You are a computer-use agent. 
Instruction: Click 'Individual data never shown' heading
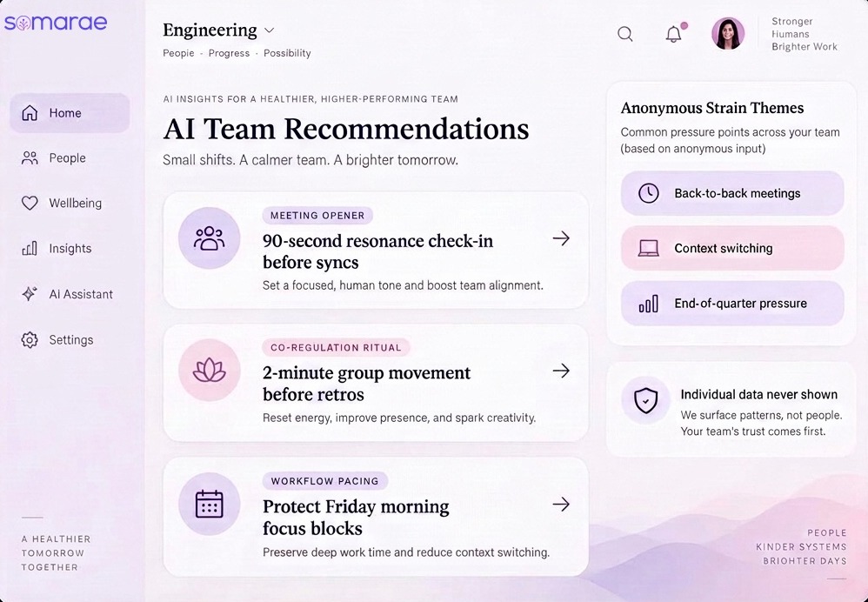758,395
